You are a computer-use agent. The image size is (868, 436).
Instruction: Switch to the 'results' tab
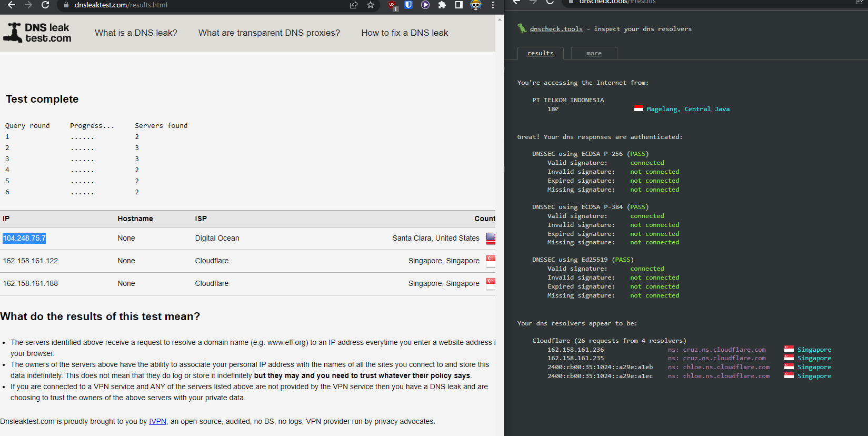point(541,53)
